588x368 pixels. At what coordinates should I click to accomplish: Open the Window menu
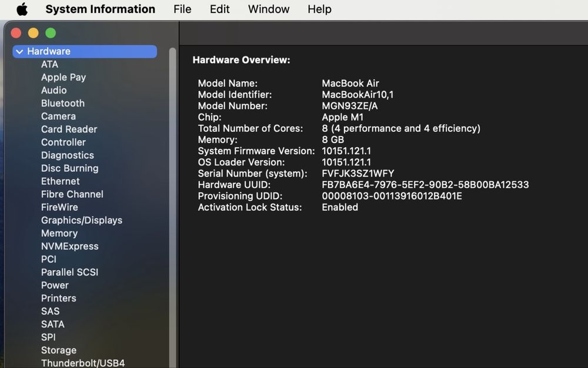[269, 9]
